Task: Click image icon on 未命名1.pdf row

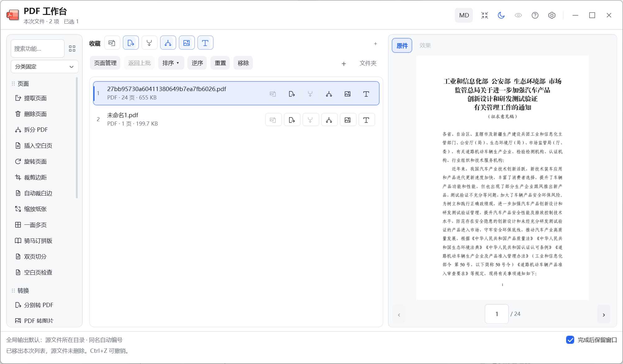Action: point(348,120)
